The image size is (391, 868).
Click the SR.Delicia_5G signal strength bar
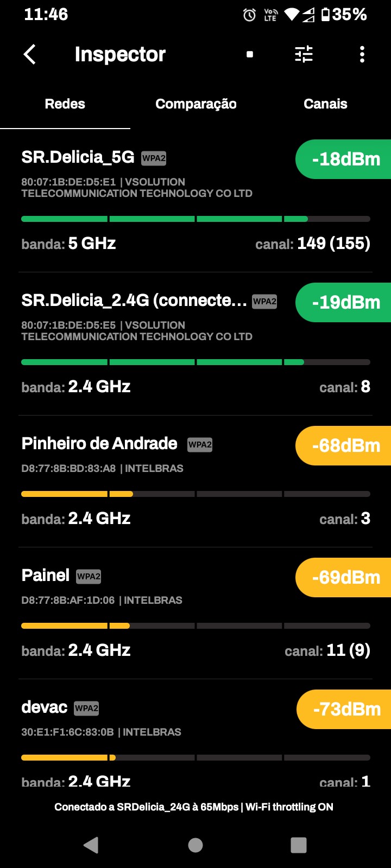[195, 219]
